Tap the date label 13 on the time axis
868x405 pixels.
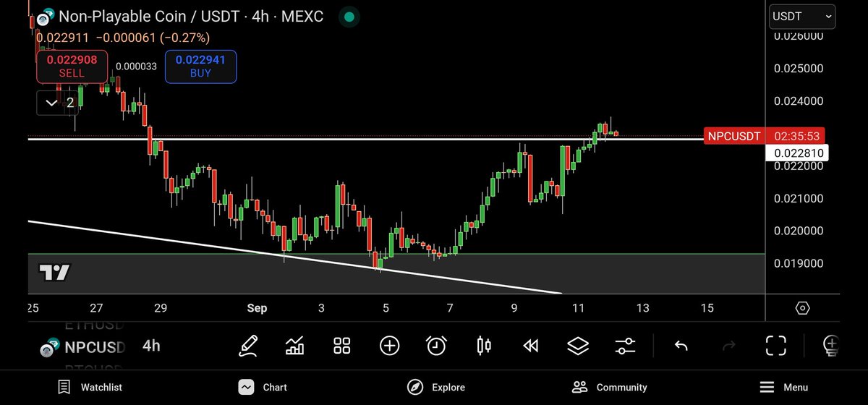(x=642, y=308)
